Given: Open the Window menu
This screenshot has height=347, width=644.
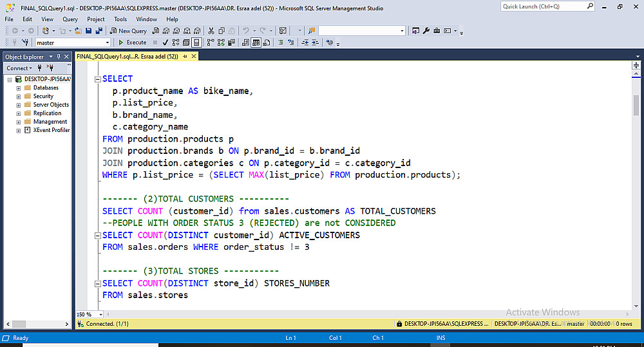Looking at the screenshot, I should (147, 19).
